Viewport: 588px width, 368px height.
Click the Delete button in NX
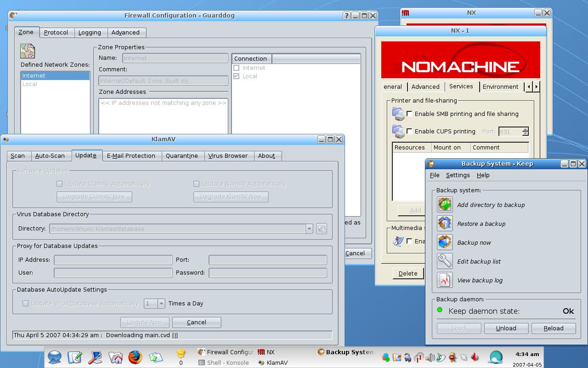point(408,273)
